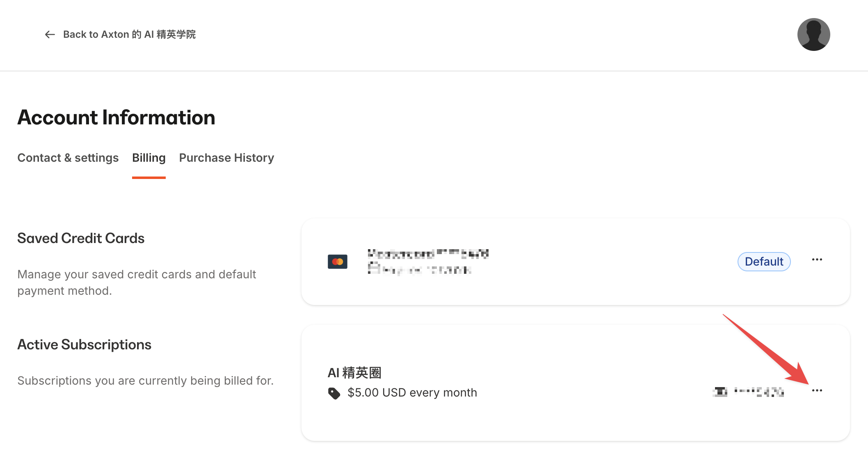Click the Mastercard logo icon
The image size is (868, 454).
[x=337, y=261]
